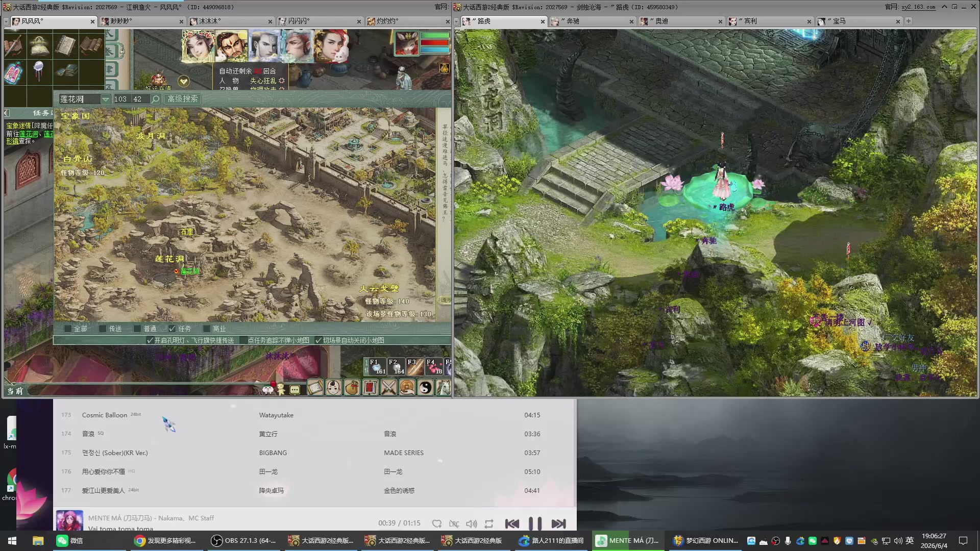Open the character baby-face icon in game toolbar
Screen dimensions: 980x551
[334, 388]
